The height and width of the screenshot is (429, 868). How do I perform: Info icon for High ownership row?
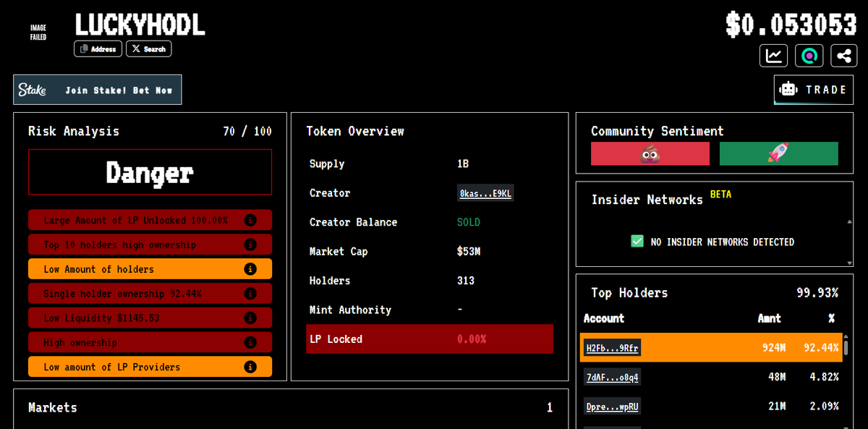(x=250, y=342)
